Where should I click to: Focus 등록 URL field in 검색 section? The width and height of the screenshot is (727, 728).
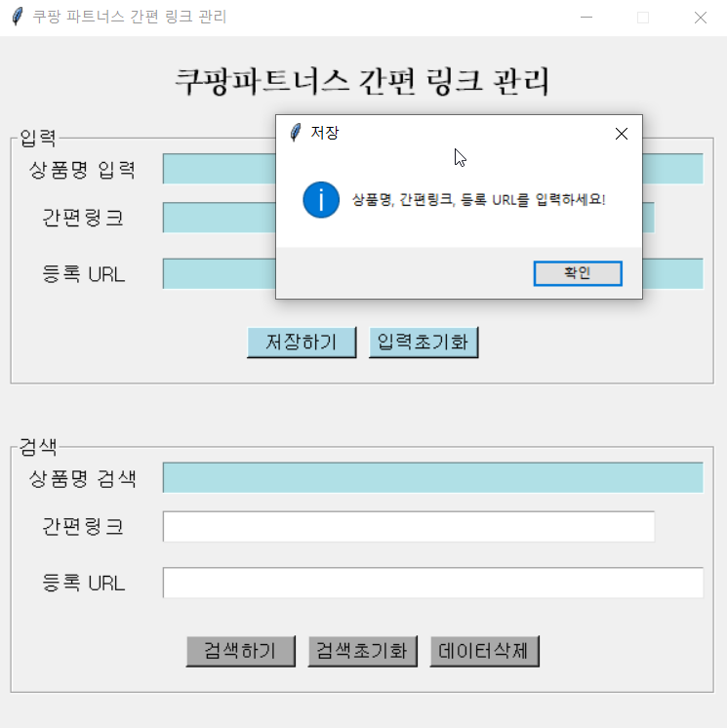pyautogui.click(x=432, y=583)
